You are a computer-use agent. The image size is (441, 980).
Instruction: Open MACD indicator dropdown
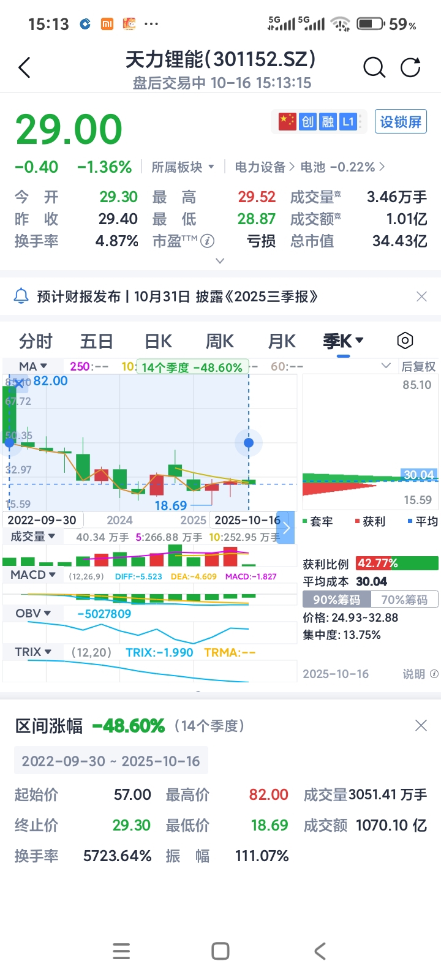pos(33,575)
